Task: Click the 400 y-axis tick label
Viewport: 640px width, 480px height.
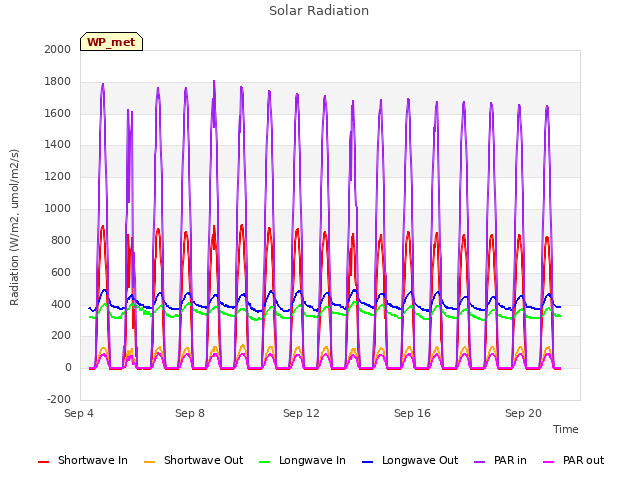Action: click(61, 304)
